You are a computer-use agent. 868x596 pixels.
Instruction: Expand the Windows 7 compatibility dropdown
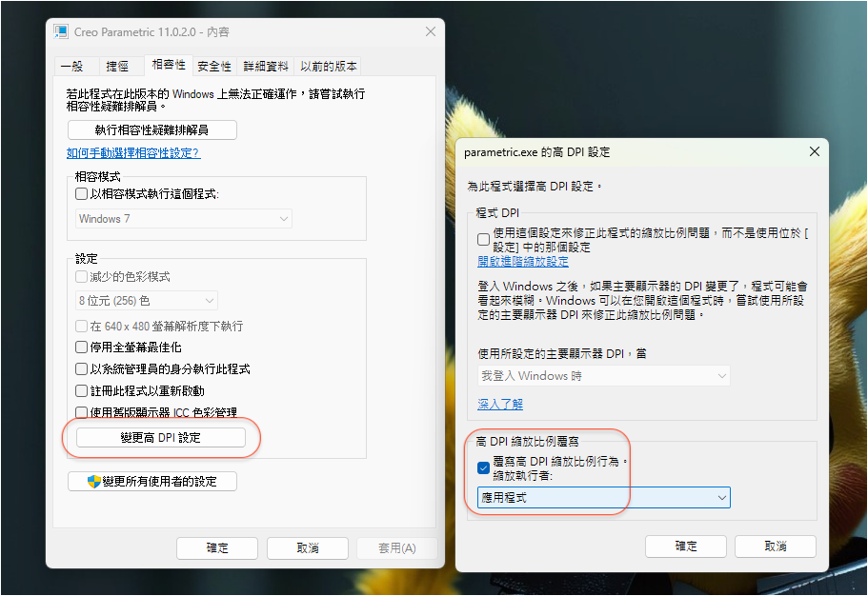pyautogui.click(x=184, y=219)
